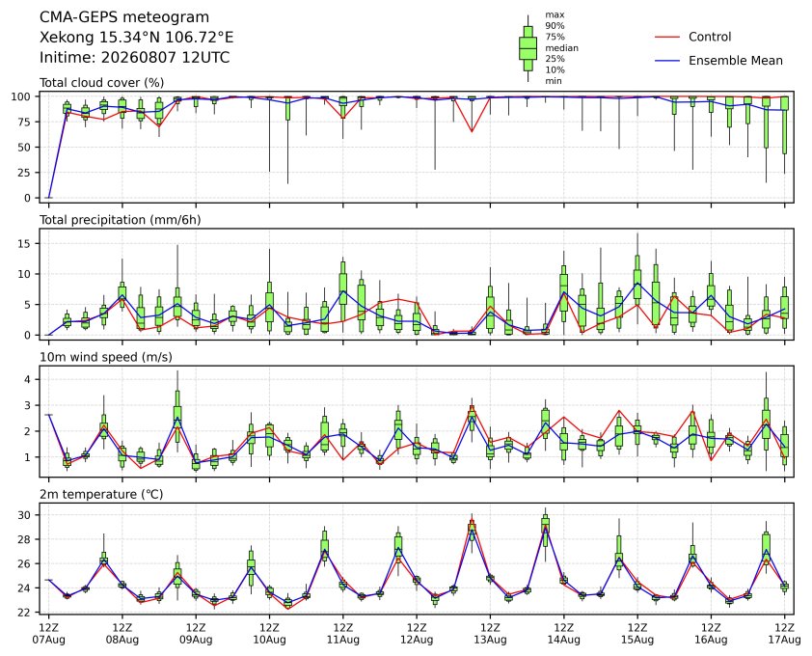
Task: Click the Total precipitation panel title
Action: pos(121,220)
